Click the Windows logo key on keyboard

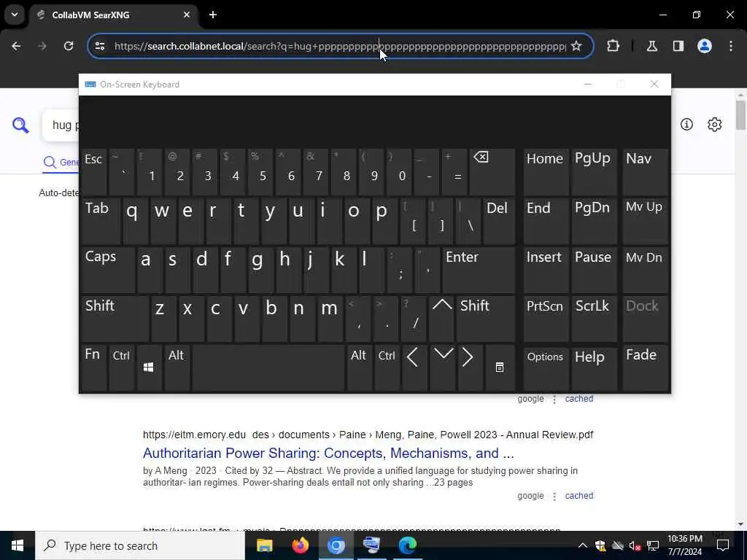[149, 368]
